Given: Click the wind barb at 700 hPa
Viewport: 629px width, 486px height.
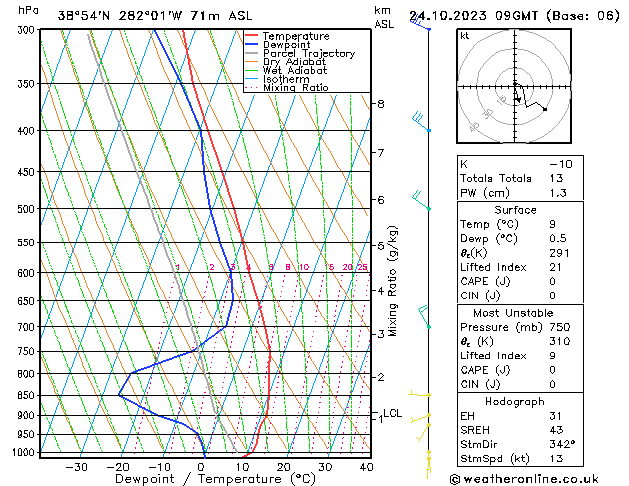Looking at the screenshot, I should click(424, 317).
